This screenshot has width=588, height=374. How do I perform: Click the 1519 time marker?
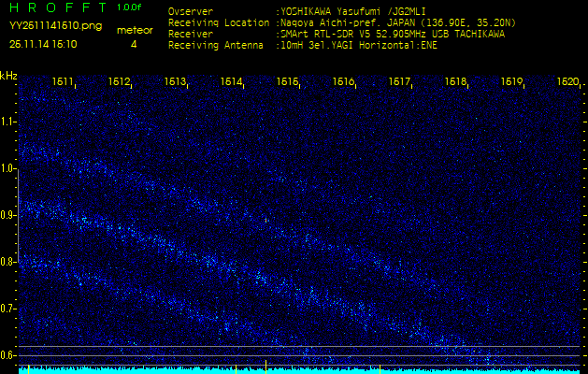(512, 81)
